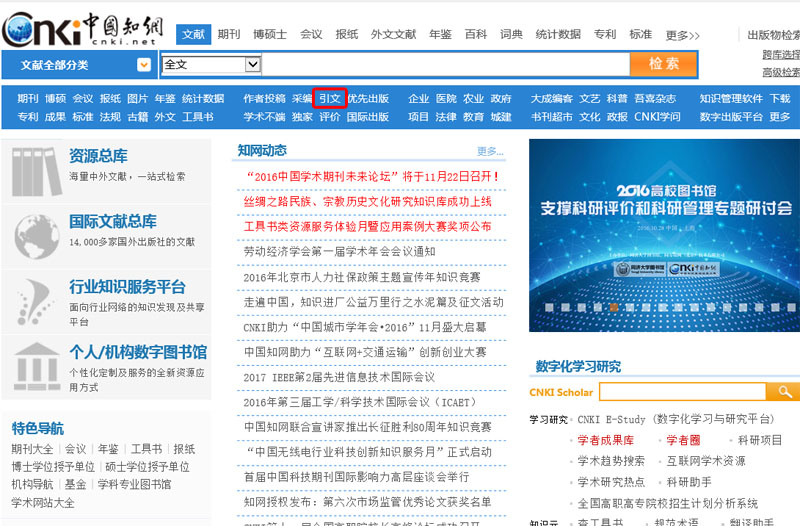Open the 个人/机构数字图书馆 building icon

click(x=37, y=367)
